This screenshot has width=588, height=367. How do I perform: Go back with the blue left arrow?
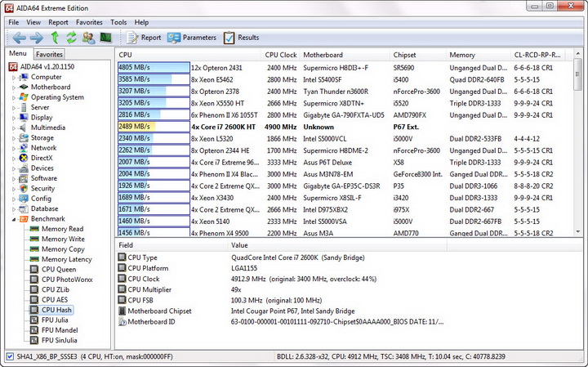click(x=19, y=38)
